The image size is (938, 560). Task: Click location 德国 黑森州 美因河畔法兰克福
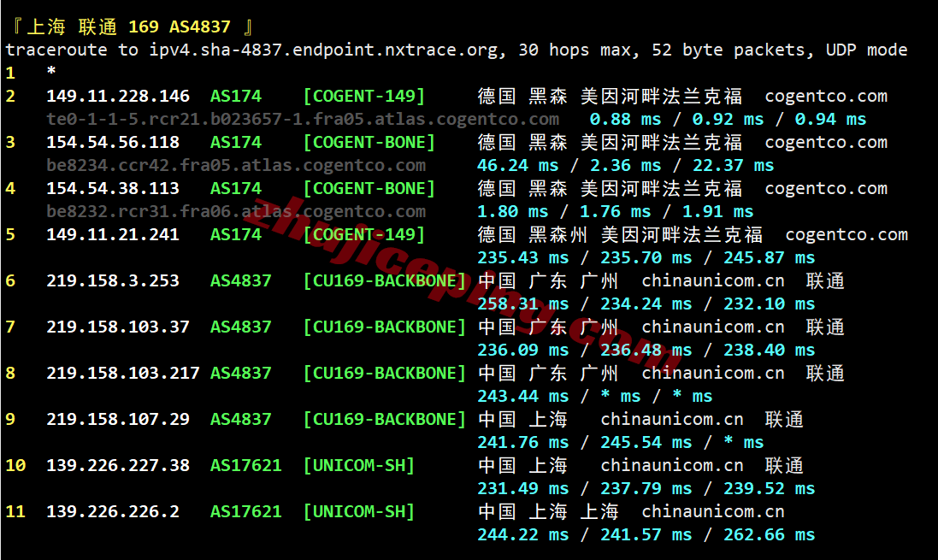pyautogui.click(x=621, y=234)
